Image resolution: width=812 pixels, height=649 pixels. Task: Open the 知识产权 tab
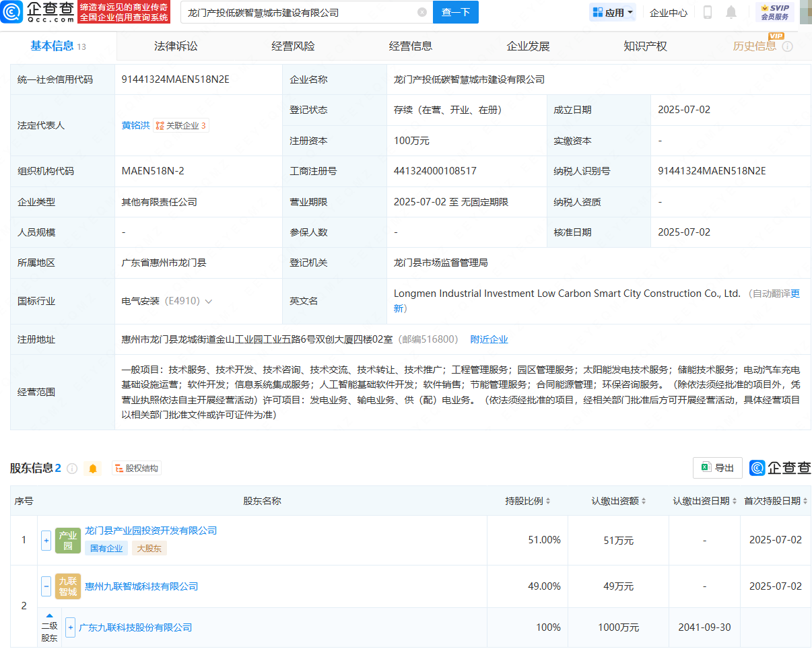click(x=644, y=46)
